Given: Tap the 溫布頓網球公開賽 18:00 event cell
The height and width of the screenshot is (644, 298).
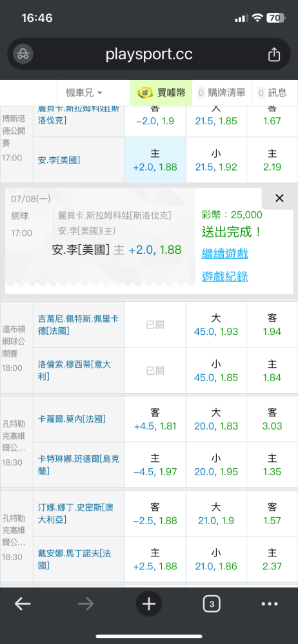Looking at the screenshot, I should [x=17, y=348].
